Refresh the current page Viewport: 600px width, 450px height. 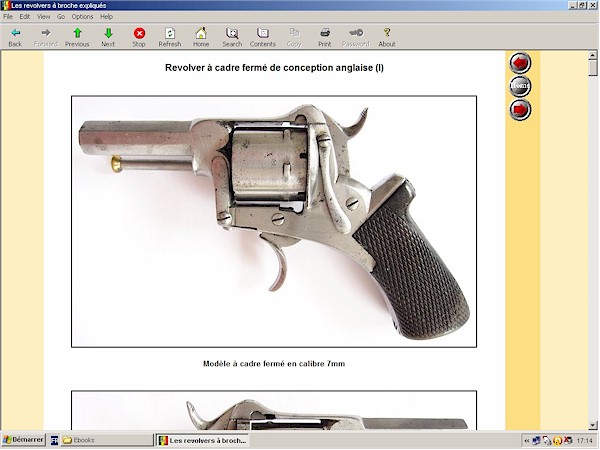(x=170, y=37)
